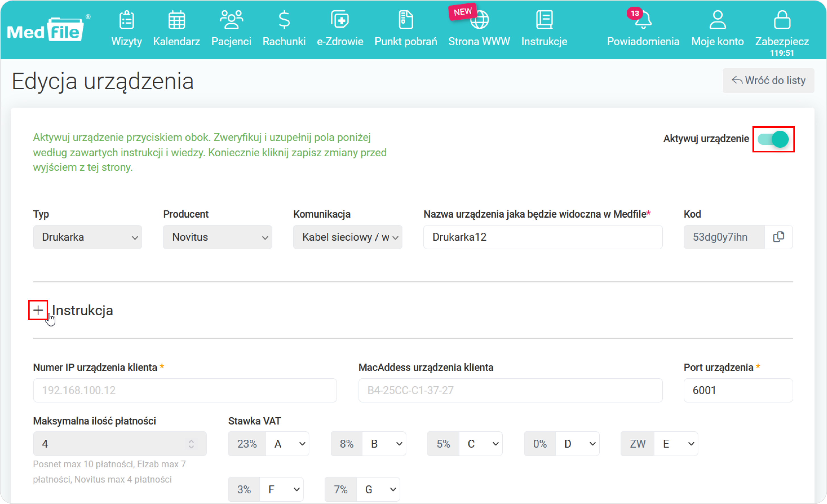
Task: Open Rachunki dollar icon
Action: (x=284, y=19)
